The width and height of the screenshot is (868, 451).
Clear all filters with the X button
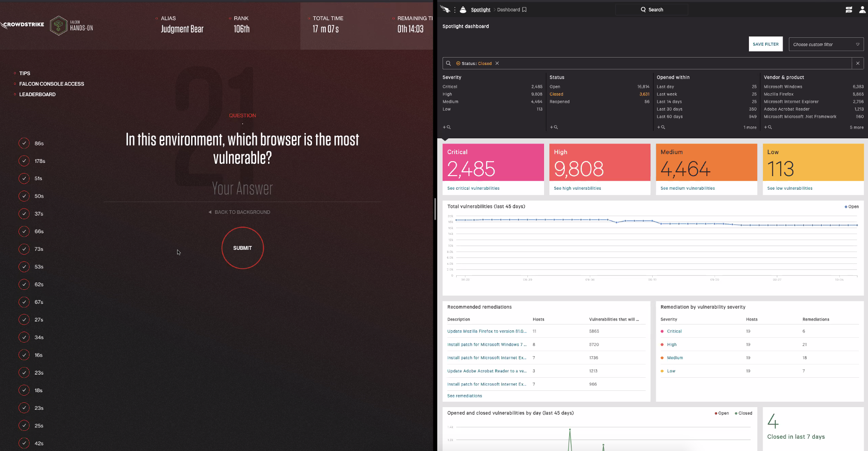coord(857,63)
